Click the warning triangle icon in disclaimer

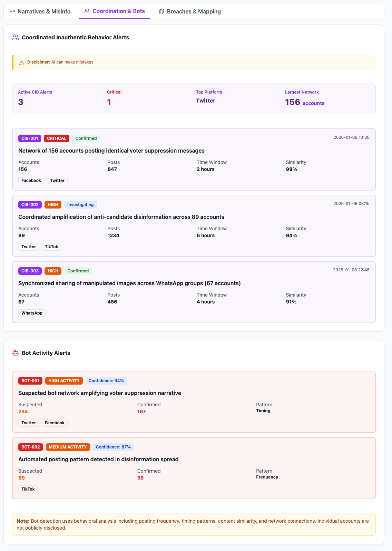pos(22,62)
